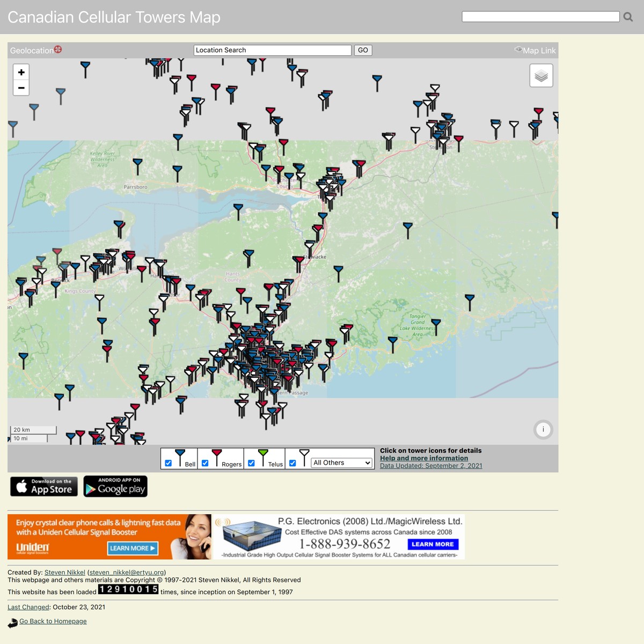The image size is (644, 644).
Task: Click the site search magnifier icon
Action: click(x=628, y=17)
